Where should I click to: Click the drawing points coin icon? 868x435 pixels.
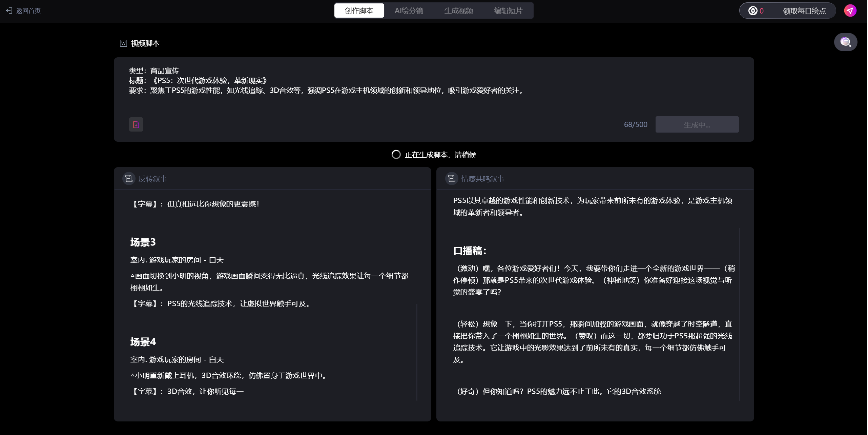coord(753,11)
